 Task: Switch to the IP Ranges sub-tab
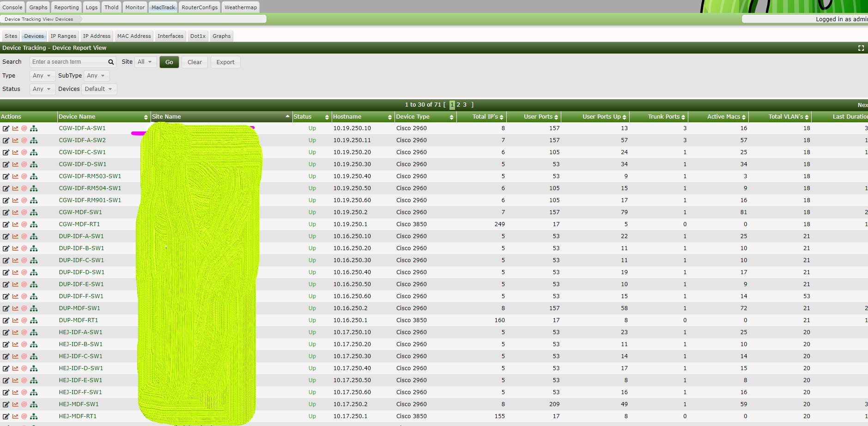(x=63, y=36)
